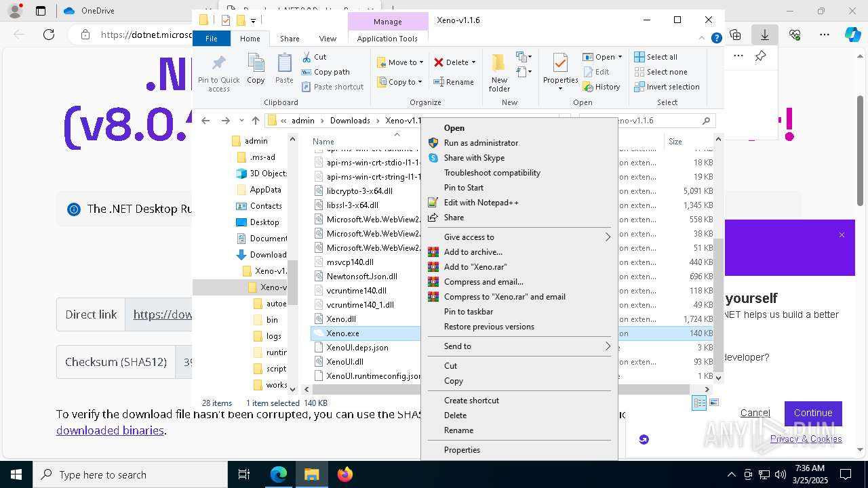Select XenoUI.deps.json in the file list

click(x=357, y=348)
